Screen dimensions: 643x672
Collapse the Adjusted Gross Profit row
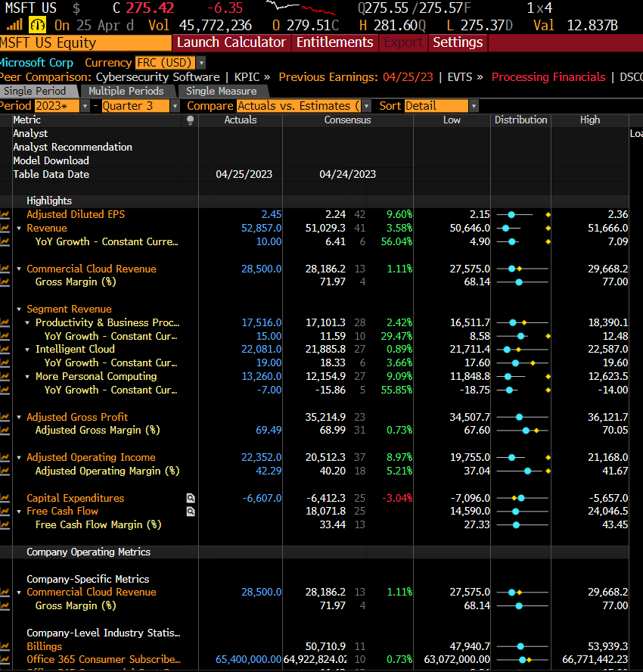pyautogui.click(x=19, y=418)
